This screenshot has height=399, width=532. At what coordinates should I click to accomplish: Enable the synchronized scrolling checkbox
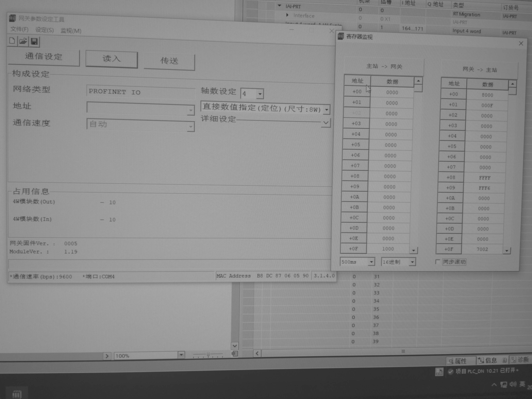(x=437, y=262)
